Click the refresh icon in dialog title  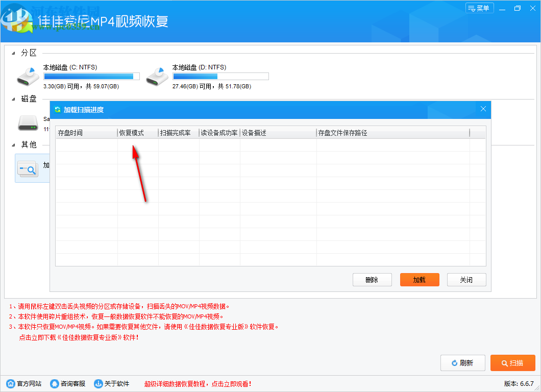[x=58, y=110]
